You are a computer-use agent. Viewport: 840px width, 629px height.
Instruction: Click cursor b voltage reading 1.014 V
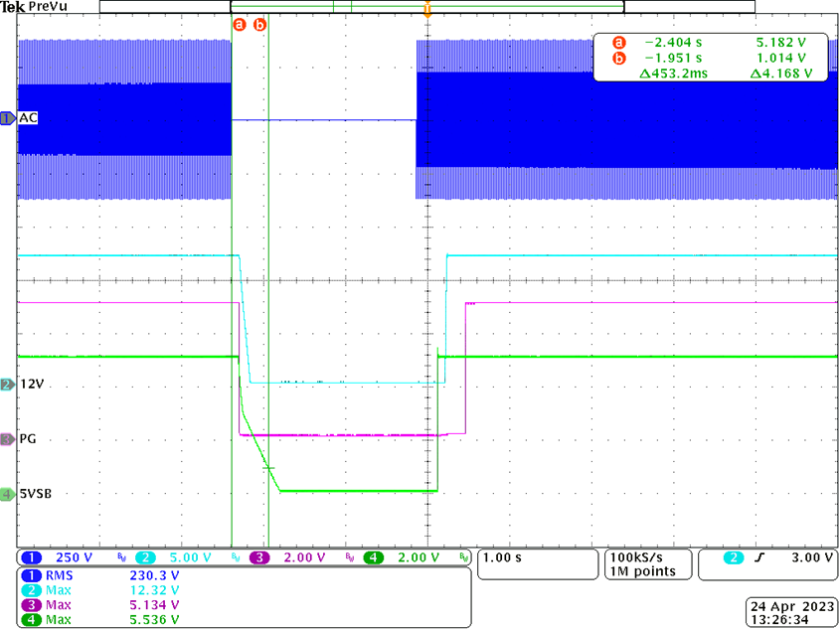pos(783,58)
